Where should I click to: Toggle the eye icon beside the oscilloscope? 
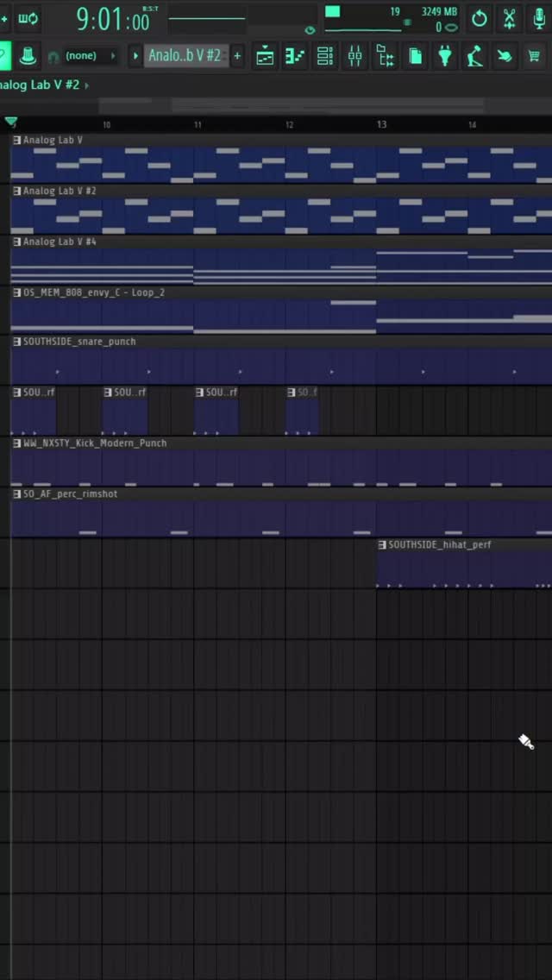click(310, 29)
